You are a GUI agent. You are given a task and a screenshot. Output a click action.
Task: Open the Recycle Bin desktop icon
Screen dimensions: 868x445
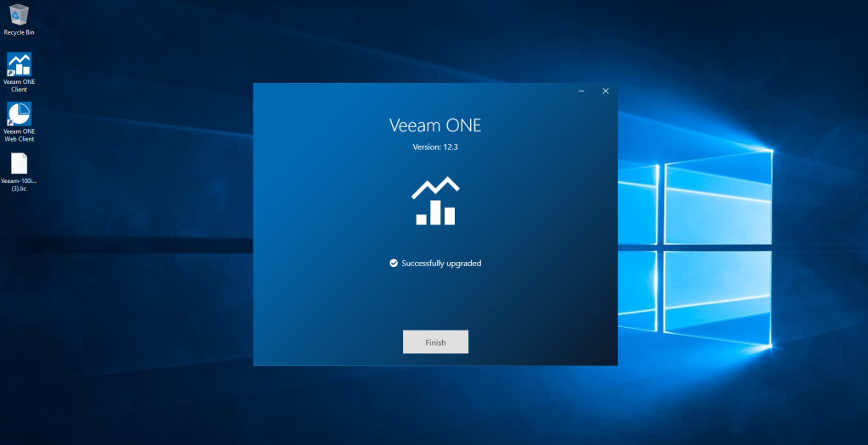[x=19, y=19]
